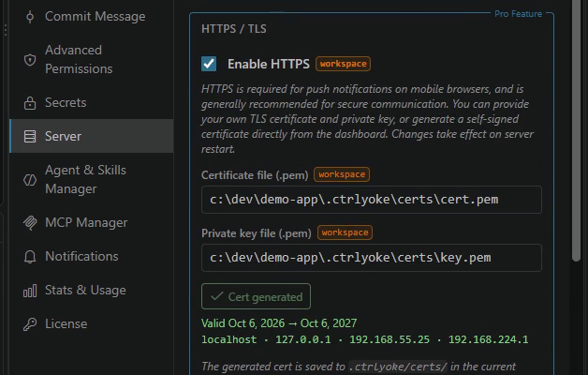Click the '192.168.55.25' address entry
The width and height of the screenshot is (588, 375).
coord(390,339)
